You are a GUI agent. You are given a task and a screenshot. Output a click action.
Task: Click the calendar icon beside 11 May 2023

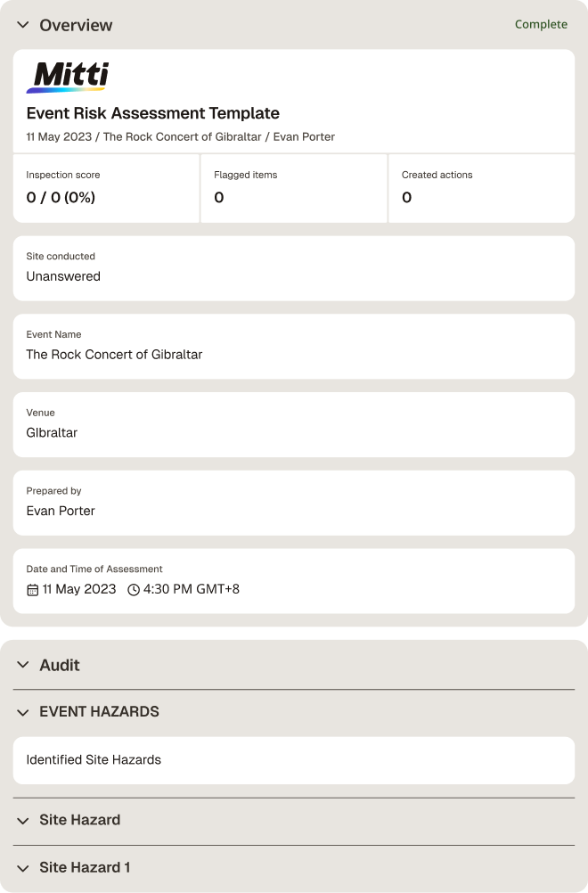point(32,590)
